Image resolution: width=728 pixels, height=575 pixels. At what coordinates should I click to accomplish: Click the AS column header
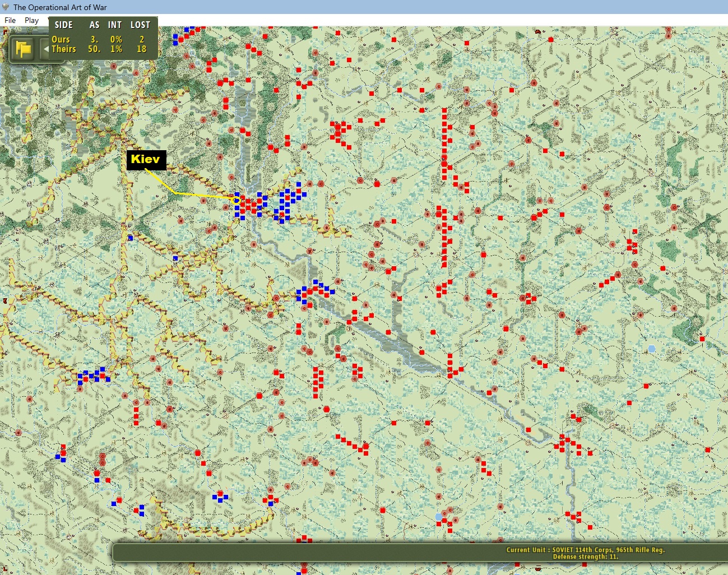coord(94,25)
